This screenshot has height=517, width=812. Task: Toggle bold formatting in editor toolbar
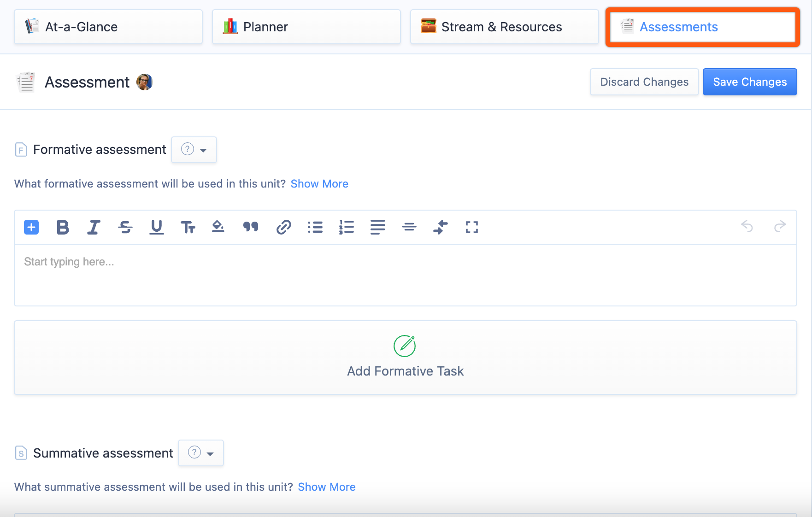[x=63, y=227]
